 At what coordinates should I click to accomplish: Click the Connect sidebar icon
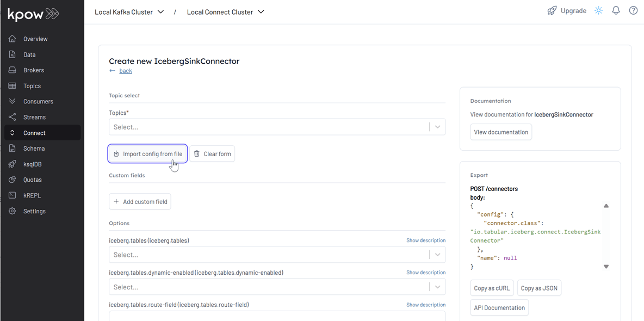(x=13, y=133)
